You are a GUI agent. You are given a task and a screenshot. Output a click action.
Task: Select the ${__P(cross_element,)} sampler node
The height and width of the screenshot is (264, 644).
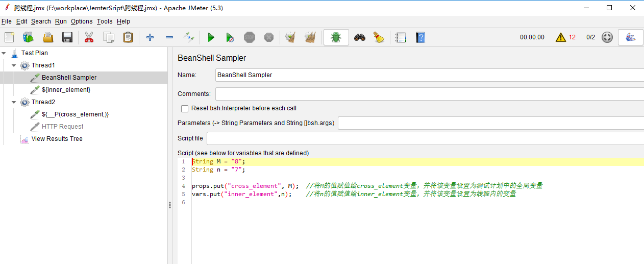[75, 114]
